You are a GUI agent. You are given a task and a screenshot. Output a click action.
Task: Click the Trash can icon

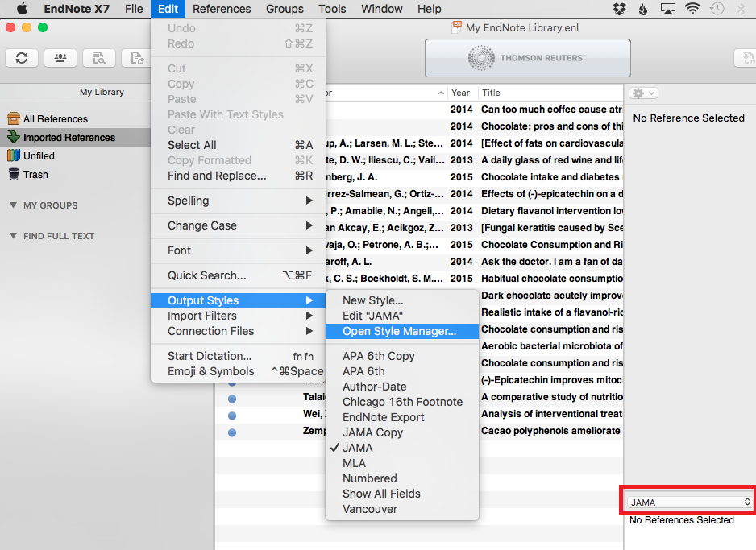(x=14, y=175)
